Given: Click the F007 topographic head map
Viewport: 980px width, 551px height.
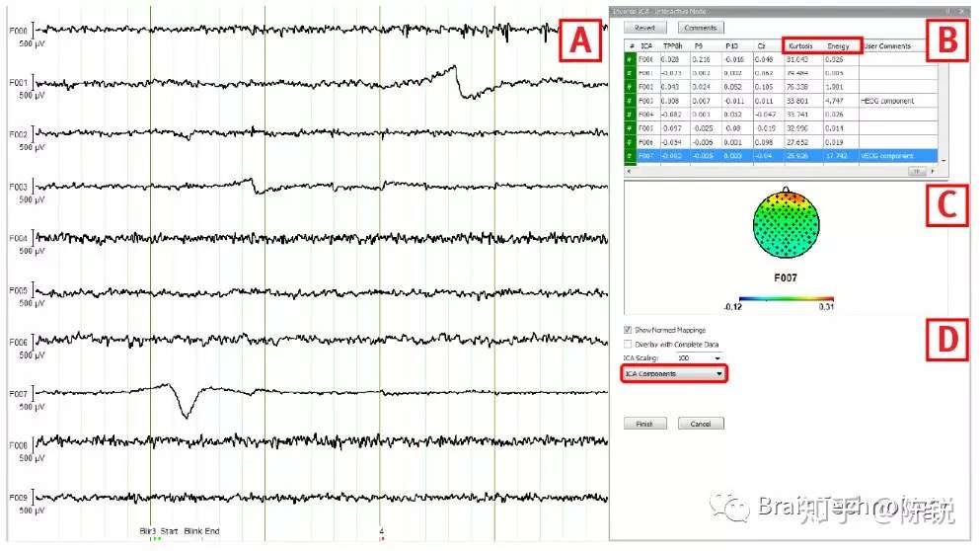Looking at the screenshot, I should (787, 222).
